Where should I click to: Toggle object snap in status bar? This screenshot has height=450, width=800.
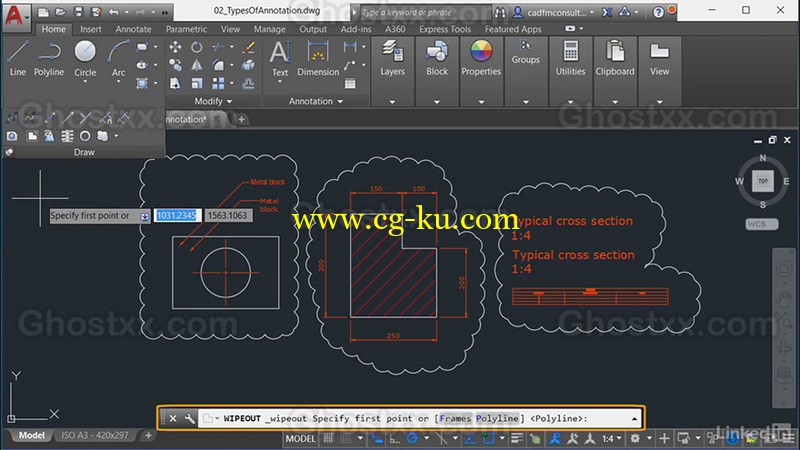coord(488,438)
